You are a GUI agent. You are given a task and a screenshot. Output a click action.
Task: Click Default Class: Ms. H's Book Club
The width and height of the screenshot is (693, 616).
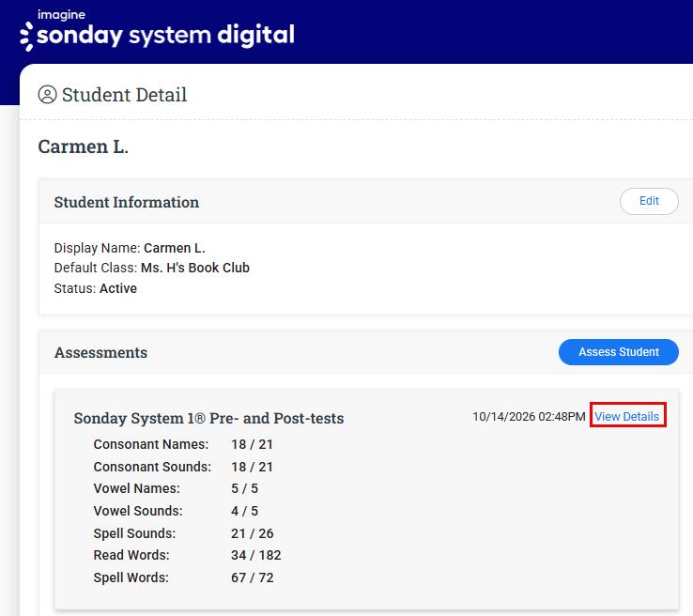[151, 269]
